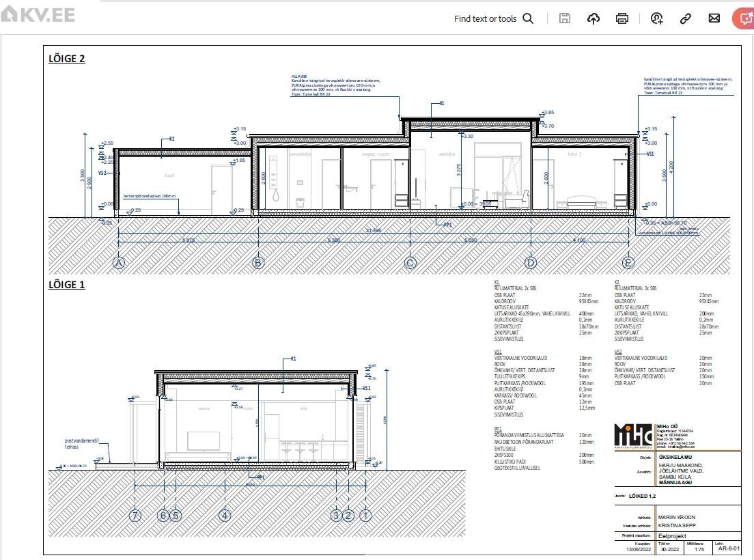Image resolution: width=754 pixels, height=560 pixels.
Task: Copy a share link with the chain icon
Action: pyautogui.click(x=685, y=18)
